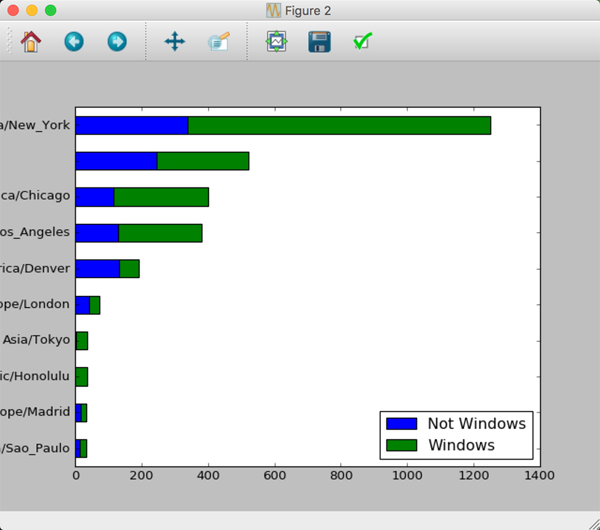Click the Asia/Tokyo axis label
Viewport: 600px width, 530px height.
tap(36, 340)
